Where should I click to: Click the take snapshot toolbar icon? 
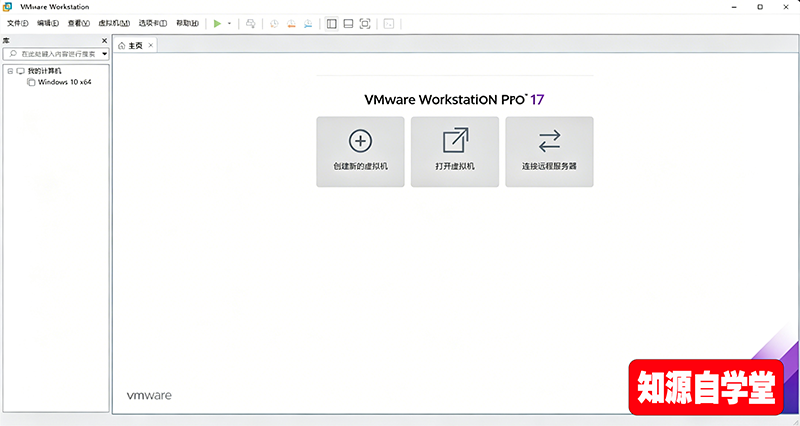click(273, 23)
